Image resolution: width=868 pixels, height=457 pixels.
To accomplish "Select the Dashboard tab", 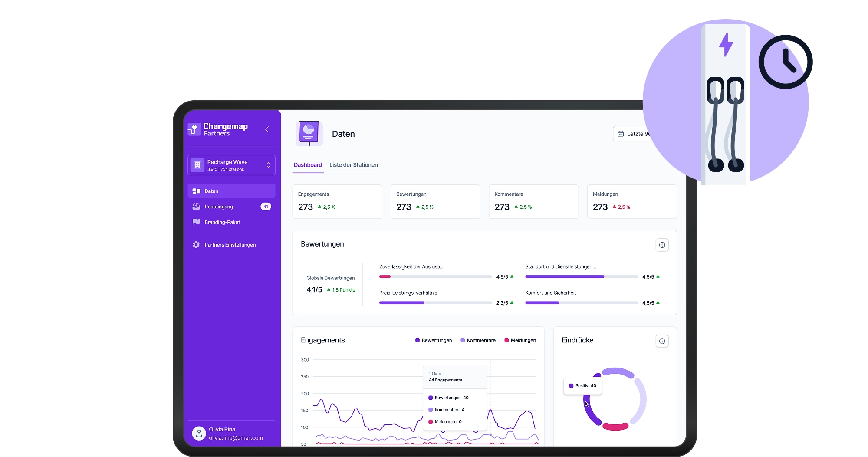I will coord(308,165).
